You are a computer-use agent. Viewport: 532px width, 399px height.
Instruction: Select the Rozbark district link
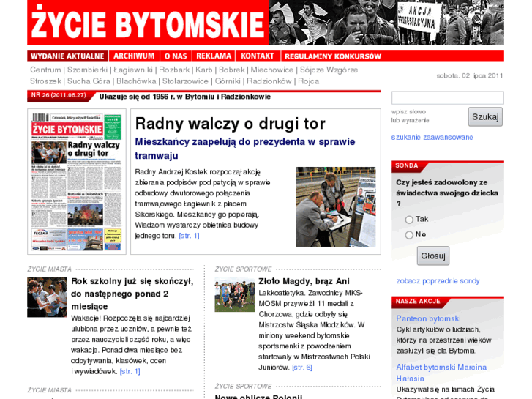[174, 70]
